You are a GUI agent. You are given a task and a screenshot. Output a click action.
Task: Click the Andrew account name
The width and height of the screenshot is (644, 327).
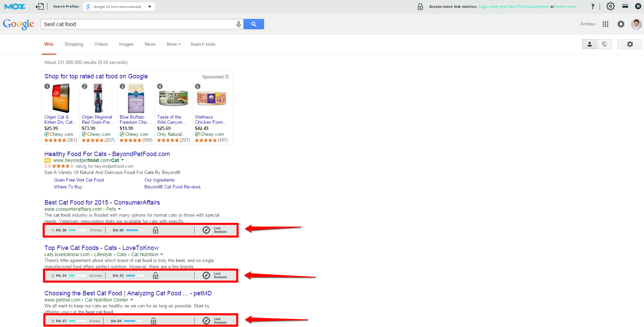pyautogui.click(x=588, y=24)
